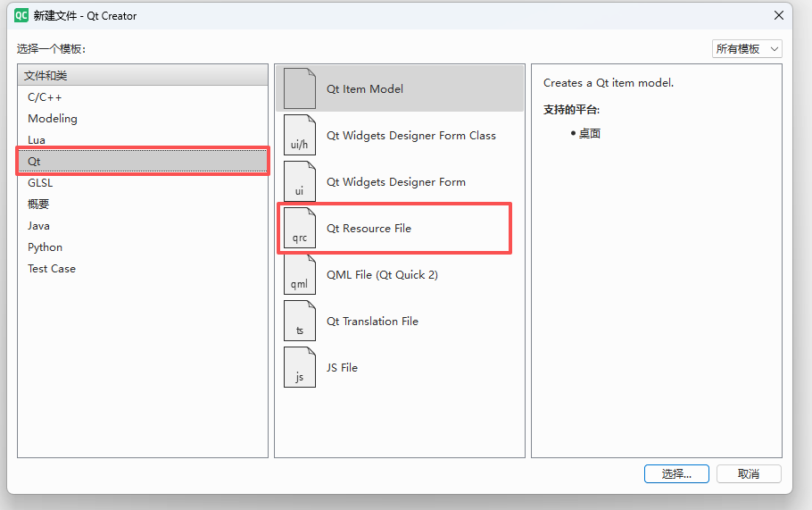
Task: Select the Modeling category
Action: (x=143, y=119)
